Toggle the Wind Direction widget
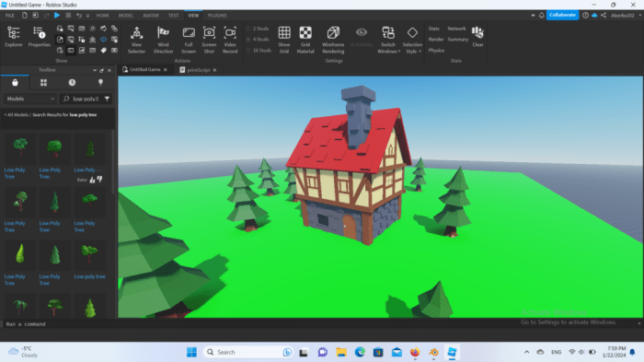Screen dimensions: 644x362 [163, 40]
